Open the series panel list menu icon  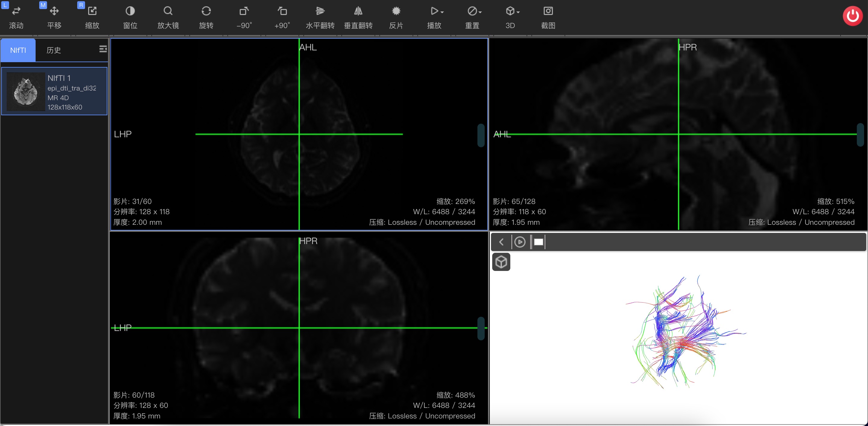103,49
